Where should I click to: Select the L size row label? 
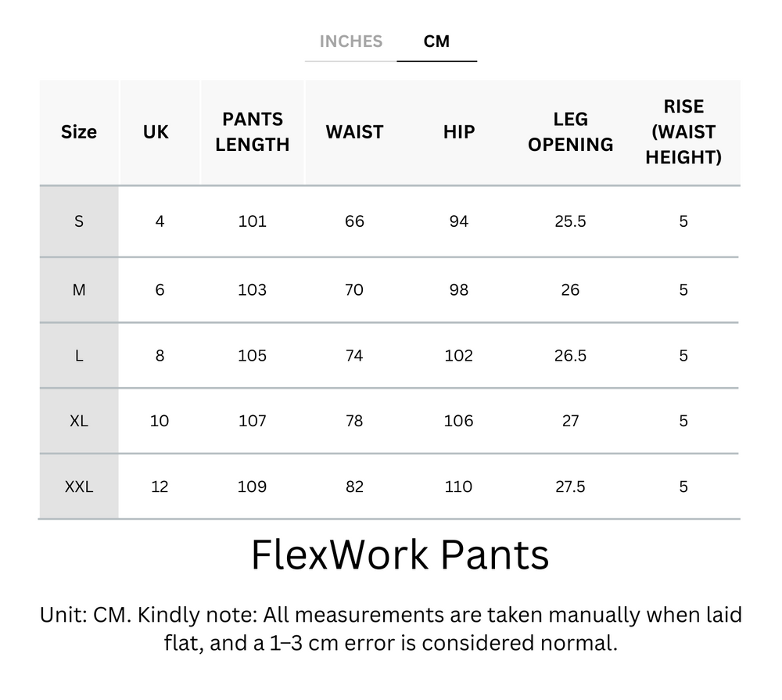(x=78, y=355)
